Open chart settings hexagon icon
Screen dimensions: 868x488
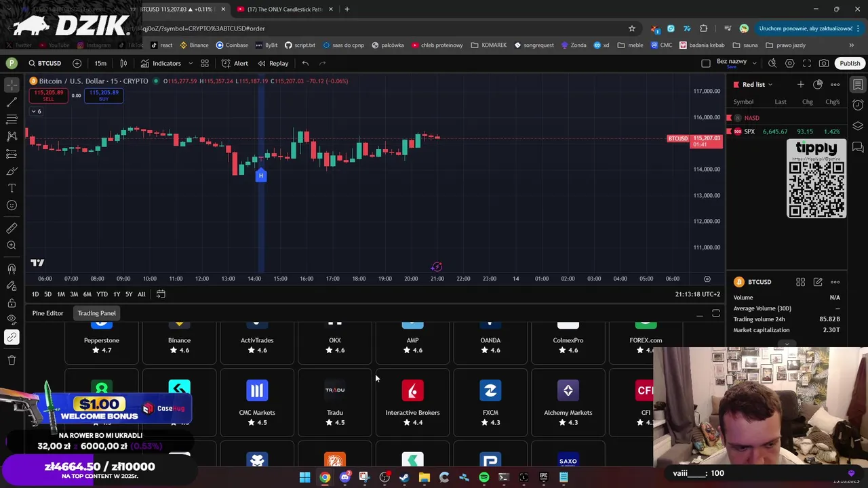click(x=789, y=63)
